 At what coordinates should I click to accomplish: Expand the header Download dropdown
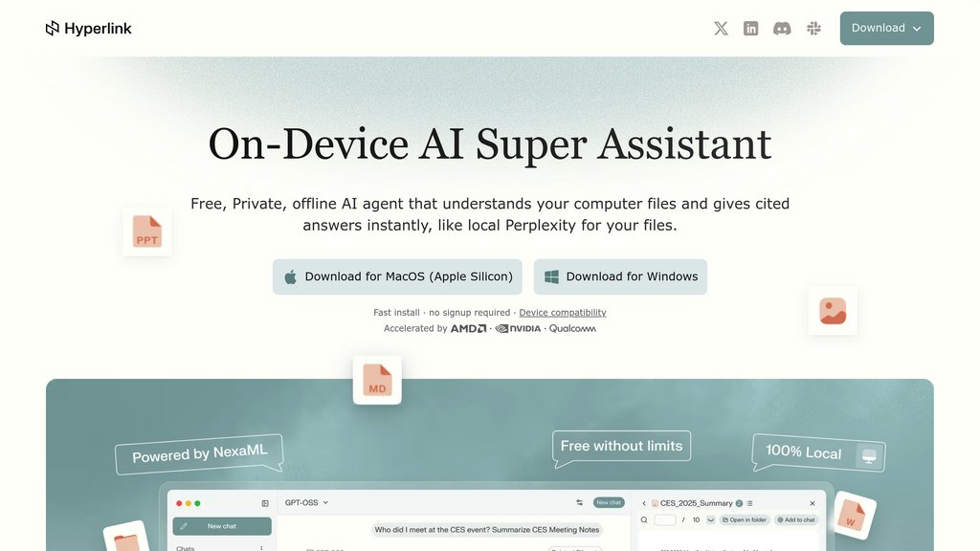click(x=886, y=29)
